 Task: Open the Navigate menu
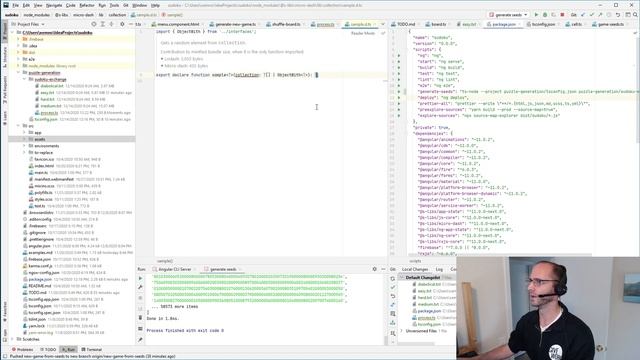point(54,5)
